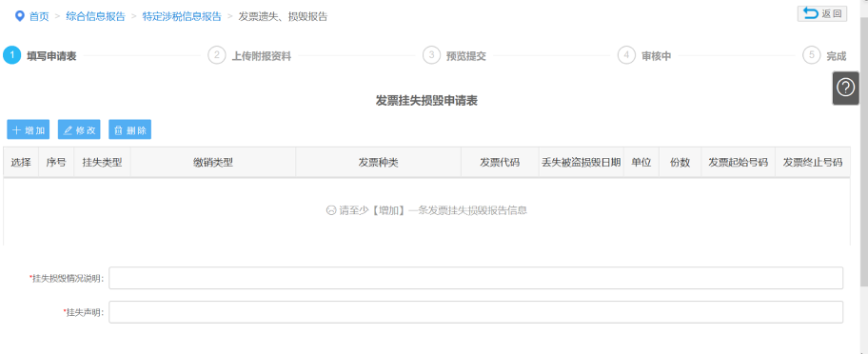
Task: Open the 首页 breadcrumb link
Action: (39, 16)
